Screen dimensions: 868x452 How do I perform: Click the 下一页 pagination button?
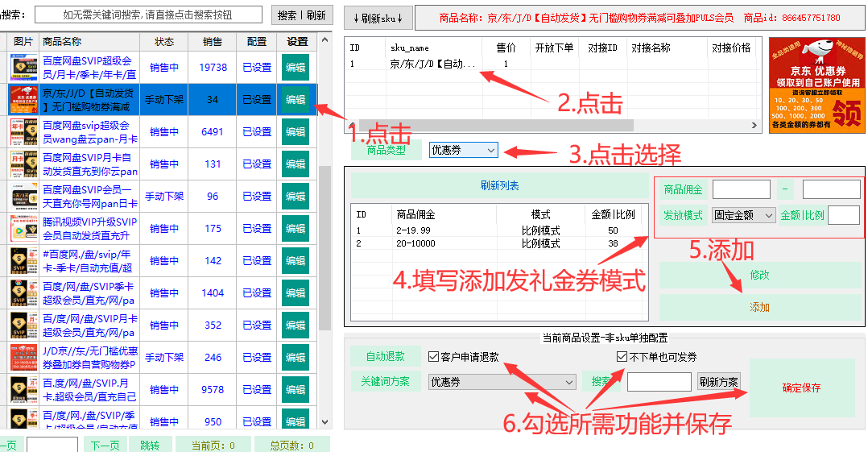105,445
